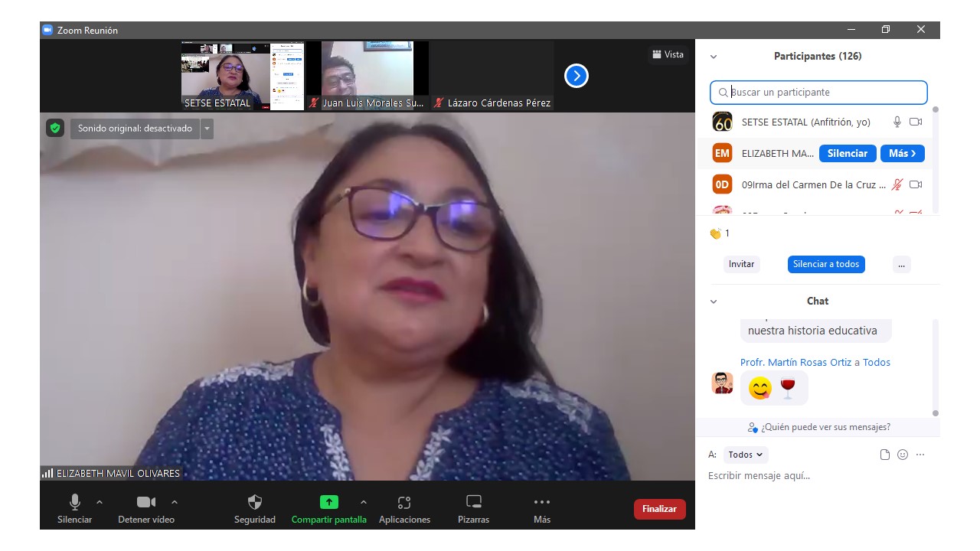Open the Más three-dots toolbar menu
Viewport: 980px width, 551px height.
542,509
